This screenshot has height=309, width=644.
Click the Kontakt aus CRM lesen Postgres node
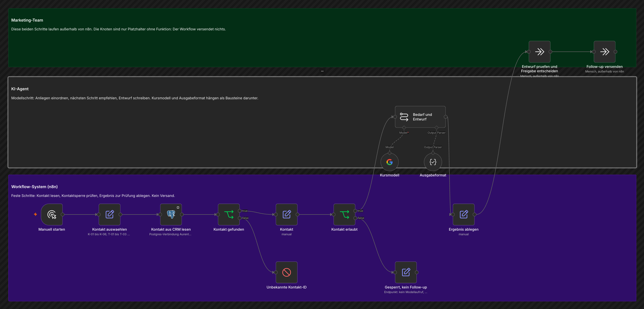[171, 215]
